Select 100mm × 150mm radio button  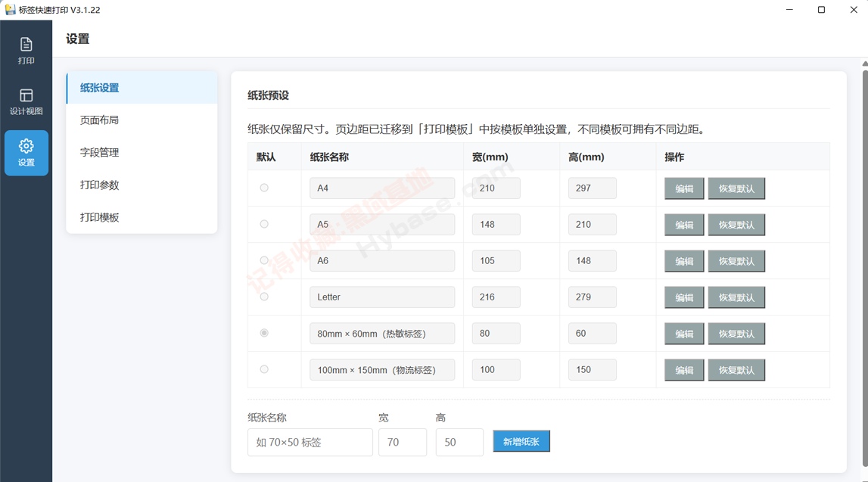(x=264, y=369)
